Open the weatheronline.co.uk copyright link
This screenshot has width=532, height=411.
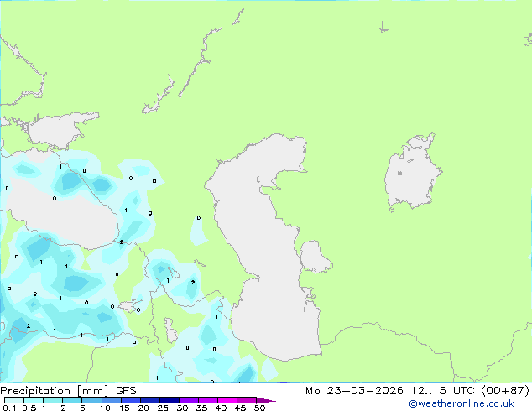[x=462, y=403]
